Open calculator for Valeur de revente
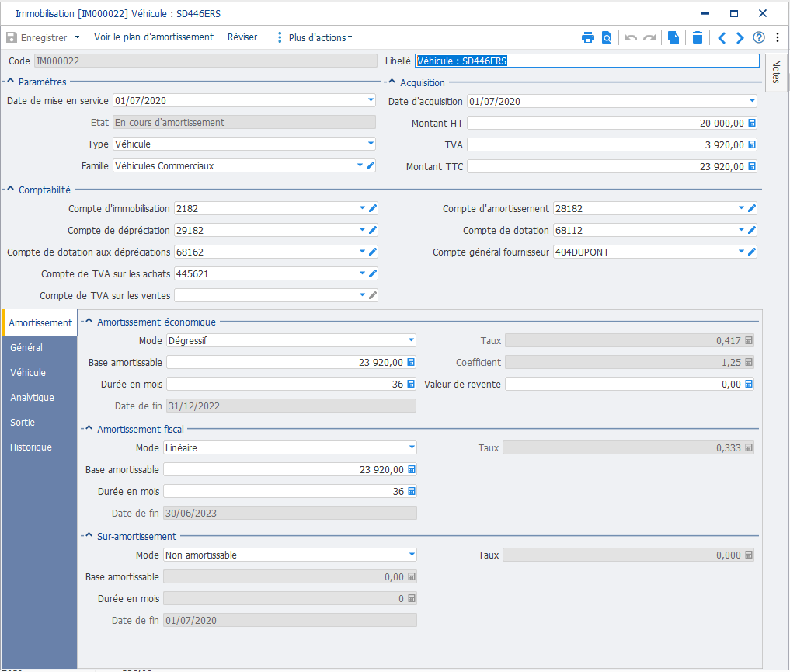Viewport: 790px width, 672px height. point(749,385)
